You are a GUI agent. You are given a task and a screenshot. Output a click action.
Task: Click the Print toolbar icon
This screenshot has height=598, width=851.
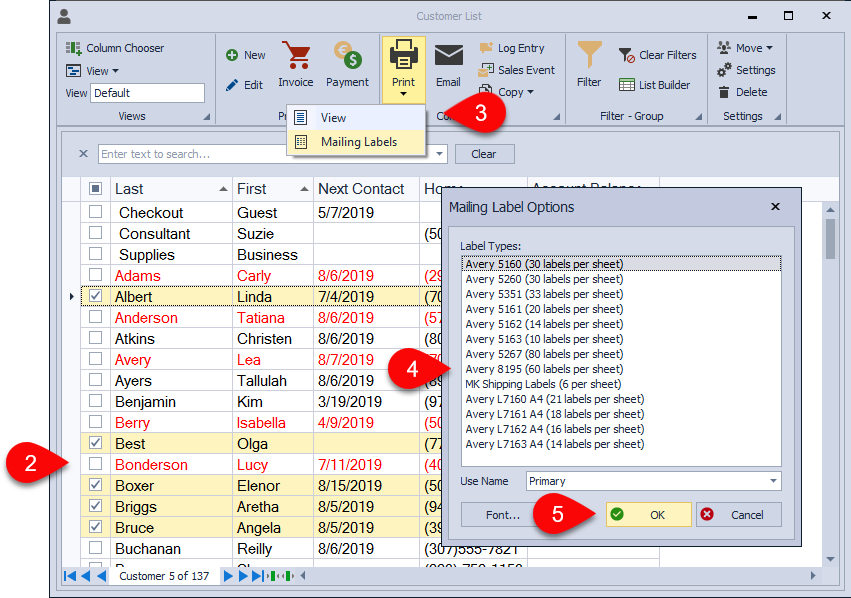pos(403,64)
